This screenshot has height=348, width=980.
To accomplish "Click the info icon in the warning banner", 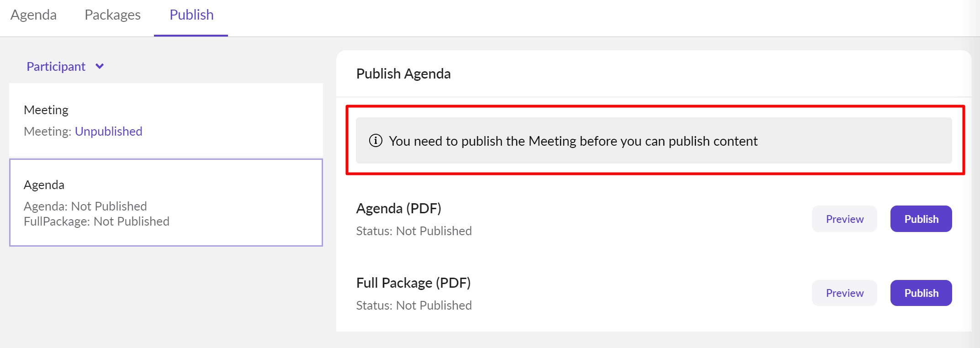I will 376,141.
